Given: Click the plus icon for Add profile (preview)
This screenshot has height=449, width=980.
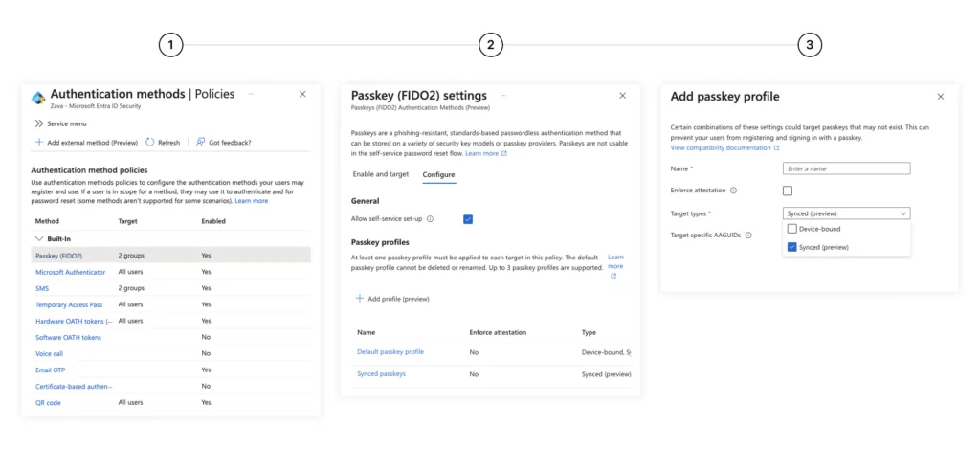Looking at the screenshot, I should coord(360,299).
